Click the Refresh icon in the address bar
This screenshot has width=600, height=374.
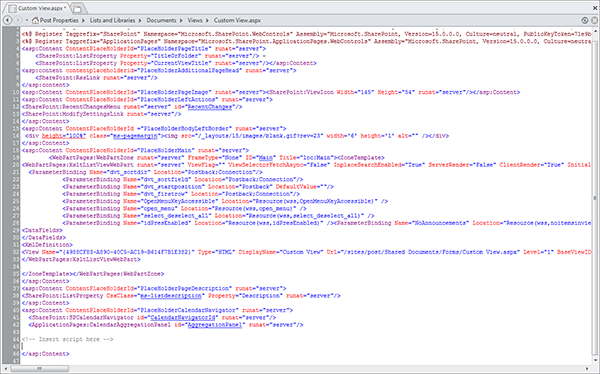(x=584, y=20)
